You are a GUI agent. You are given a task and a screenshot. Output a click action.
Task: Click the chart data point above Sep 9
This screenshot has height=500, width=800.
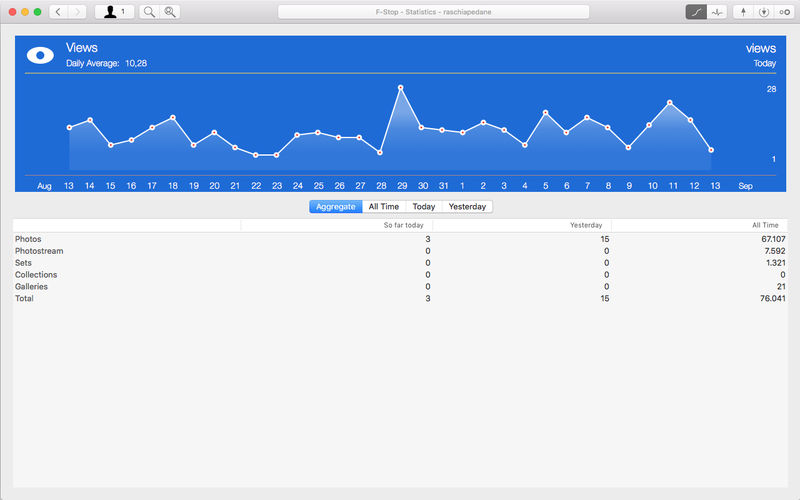[x=628, y=147]
